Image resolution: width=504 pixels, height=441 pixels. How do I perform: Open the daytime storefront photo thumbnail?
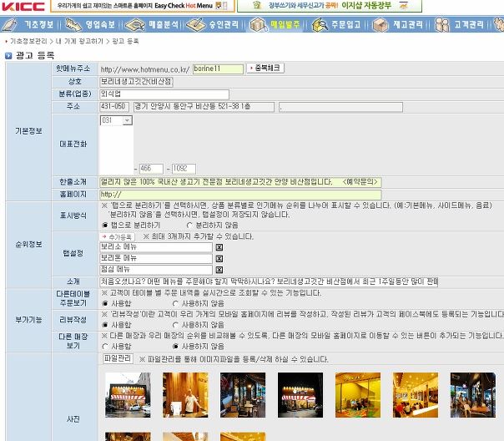(128, 395)
